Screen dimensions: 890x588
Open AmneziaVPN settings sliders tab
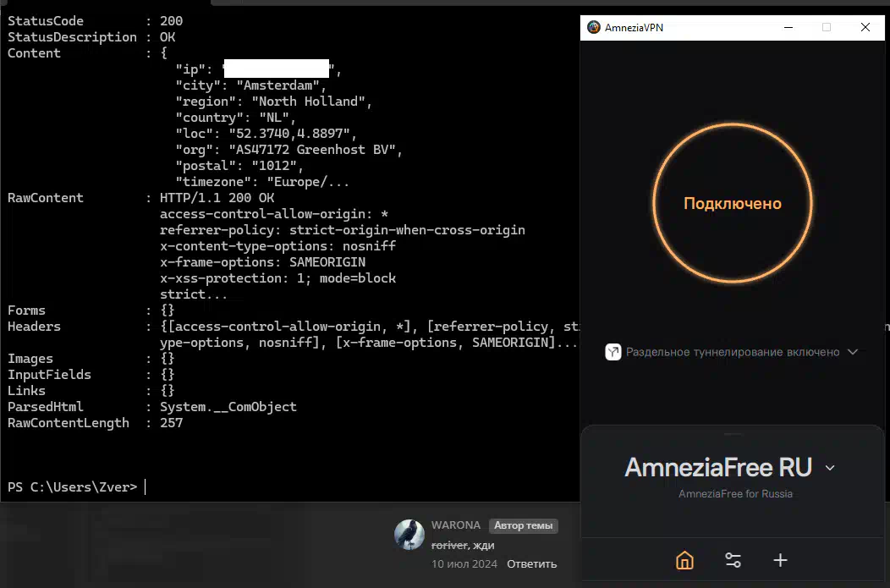point(733,560)
